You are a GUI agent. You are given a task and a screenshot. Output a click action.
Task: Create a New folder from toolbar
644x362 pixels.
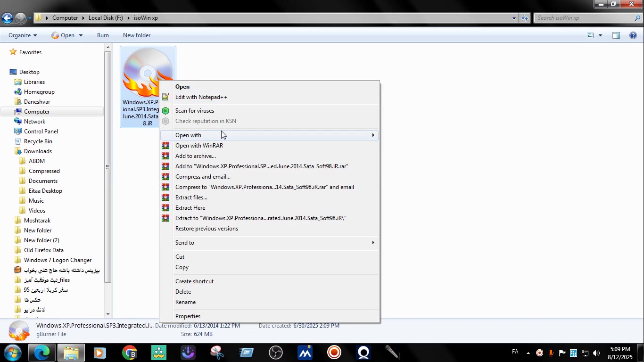[x=137, y=35]
